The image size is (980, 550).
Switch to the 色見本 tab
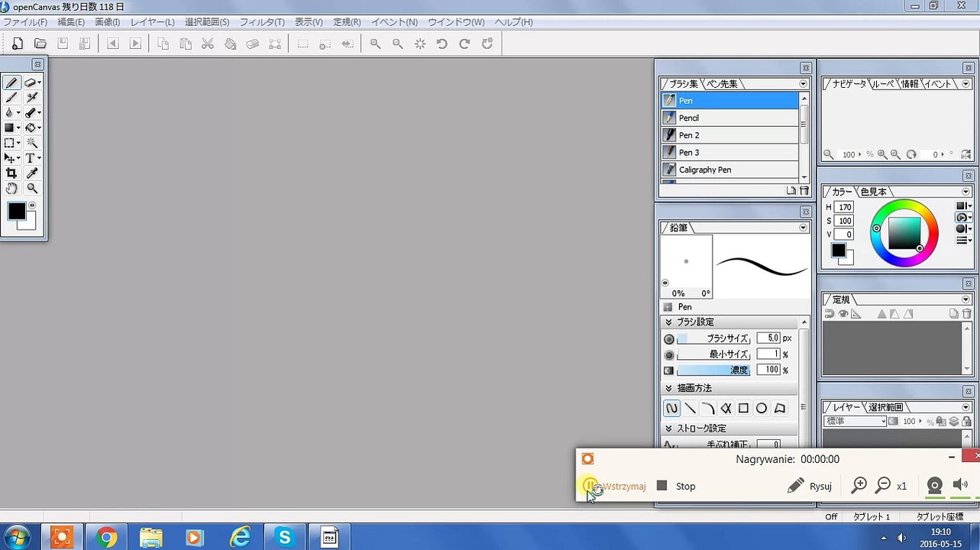point(874,192)
